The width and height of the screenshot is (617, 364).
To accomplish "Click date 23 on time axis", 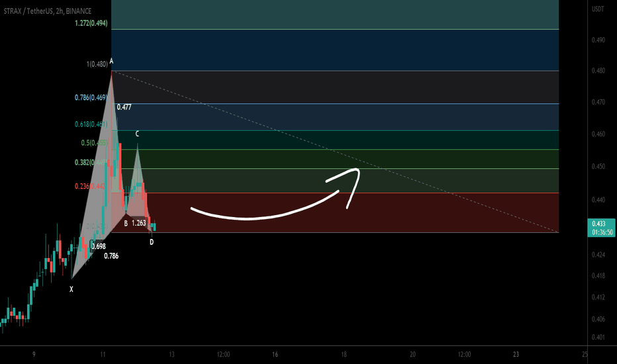I will tap(516, 355).
